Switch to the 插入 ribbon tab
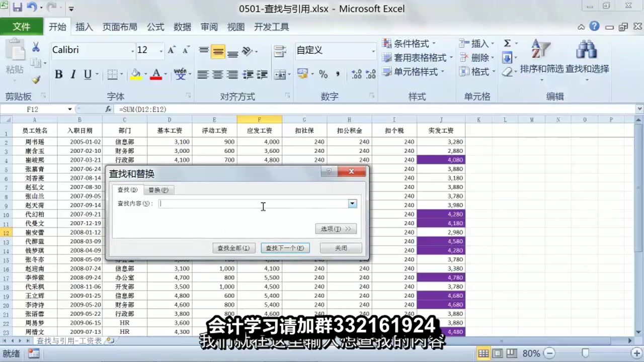Viewport: 644px width, 362px height. point(84,27)
